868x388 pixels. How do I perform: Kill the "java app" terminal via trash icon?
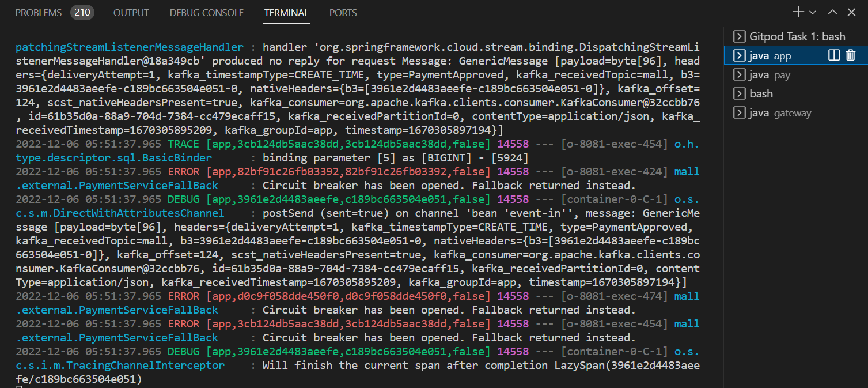pos(850,55)
